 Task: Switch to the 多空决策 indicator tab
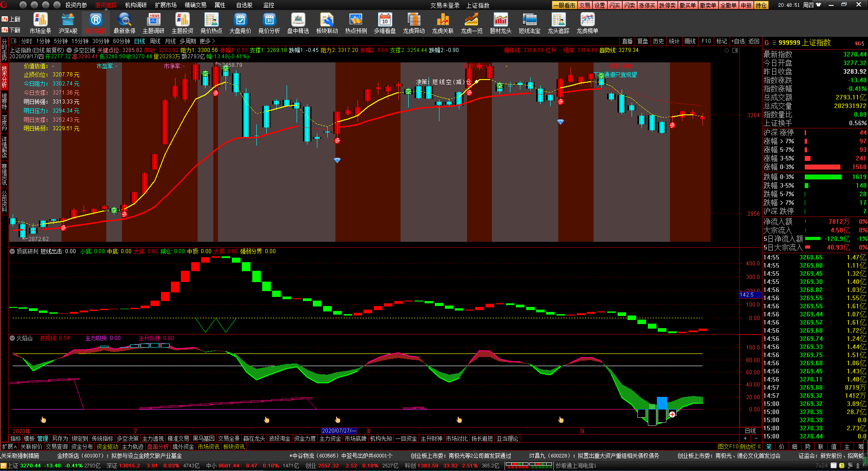tap(127, 438)
